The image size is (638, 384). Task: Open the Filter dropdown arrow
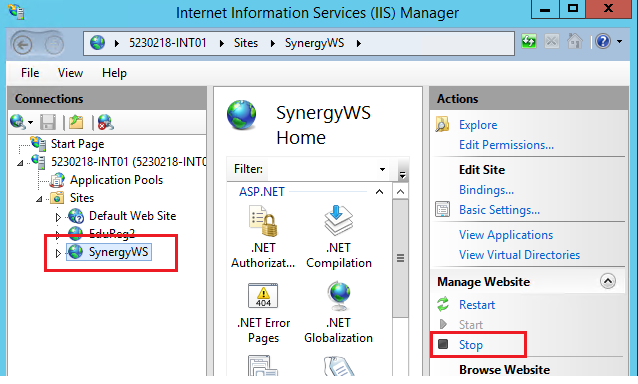pyautogui.click(x=382, y=169)
